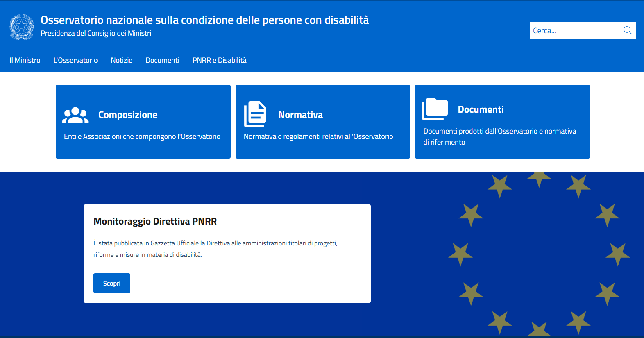Screen dimensions: 644x338
Task: Click the document pages icon on Normativa card
Action: pos(255,114)
